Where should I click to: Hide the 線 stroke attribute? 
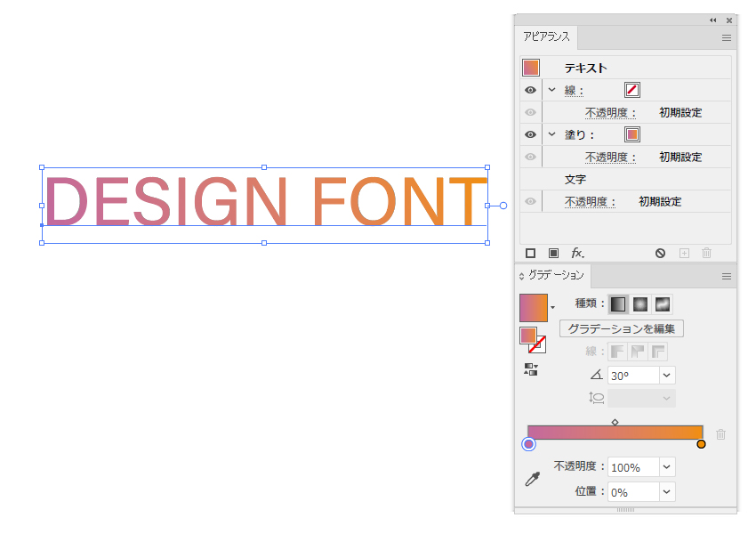530,90
